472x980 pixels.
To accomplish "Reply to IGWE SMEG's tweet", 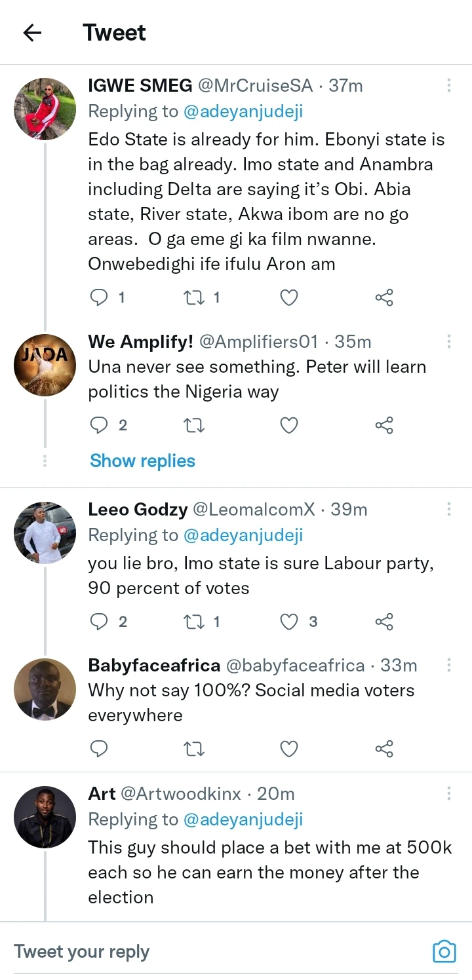I will [x=98, y=298].
